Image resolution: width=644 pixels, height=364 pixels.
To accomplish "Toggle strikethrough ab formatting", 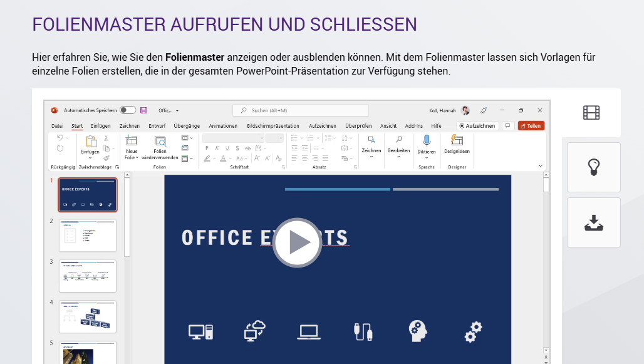I will point(247,148).
